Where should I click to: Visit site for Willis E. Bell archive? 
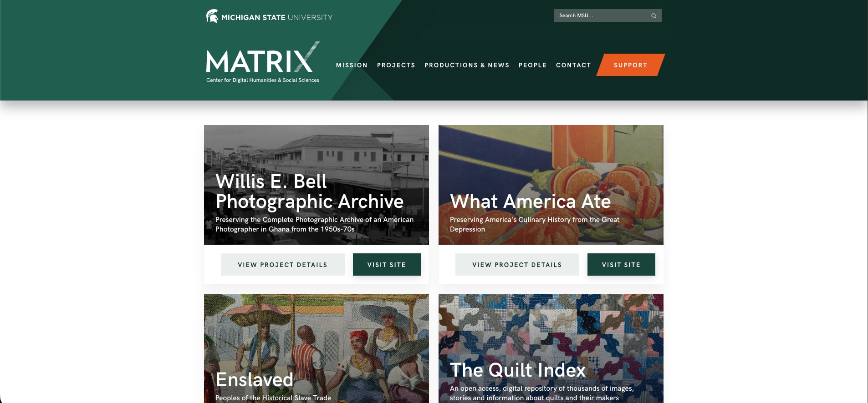(x=387, y=265)
